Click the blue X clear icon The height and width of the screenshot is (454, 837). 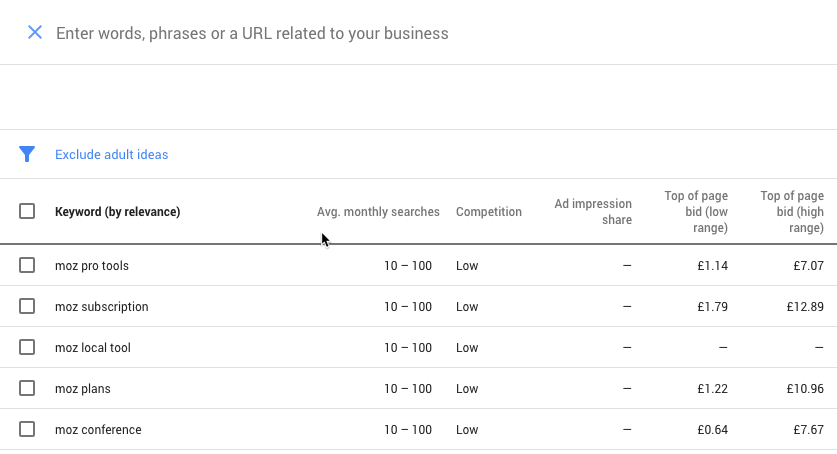point(35,32)
